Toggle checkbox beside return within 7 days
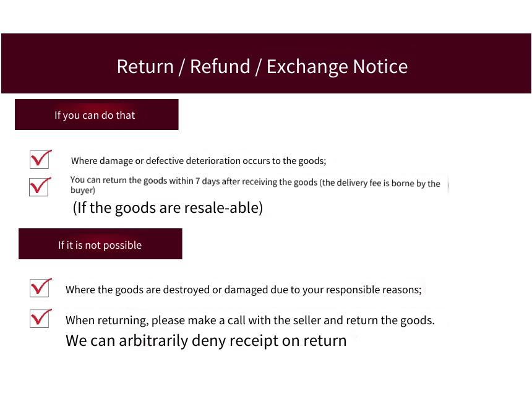 (39, 187)
